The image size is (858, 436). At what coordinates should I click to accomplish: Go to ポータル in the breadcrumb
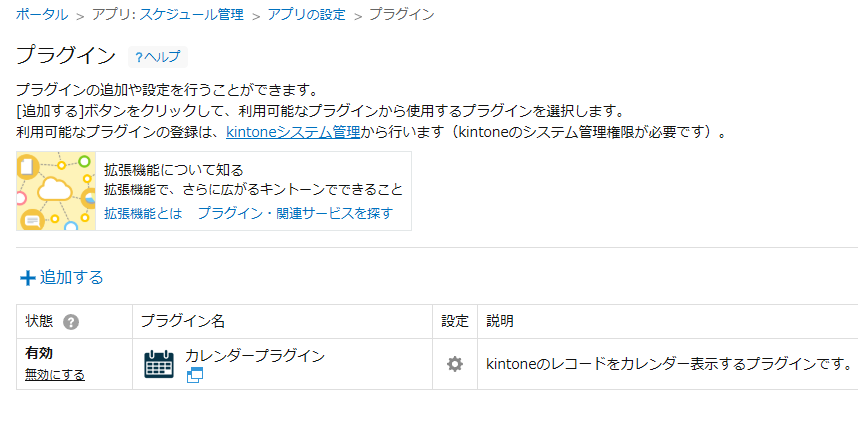tap(42, 14)
